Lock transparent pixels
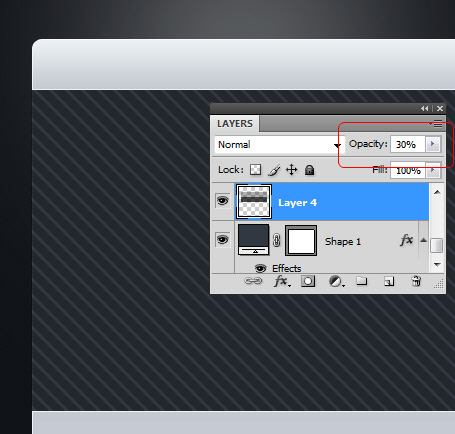 click(256, 169)
